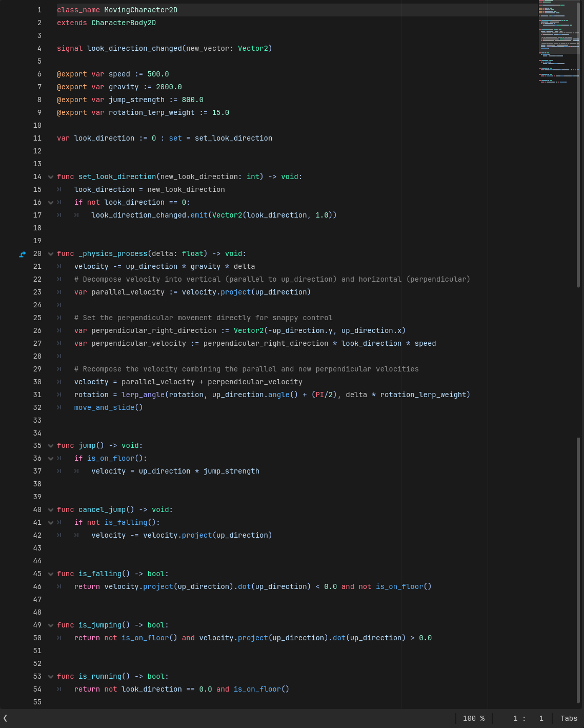Click line number 20 in the gutter
This screenshot has width=584, height=728.
pos(37,253)
